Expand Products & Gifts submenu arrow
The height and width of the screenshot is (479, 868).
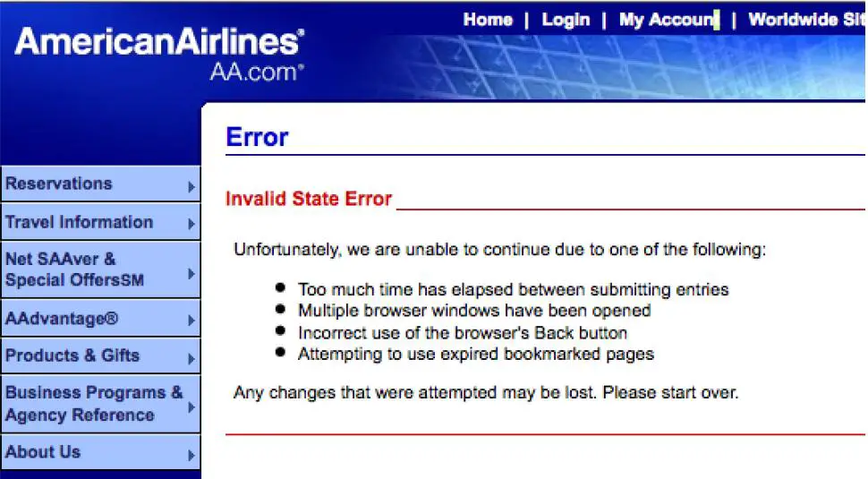pos(191,358)
